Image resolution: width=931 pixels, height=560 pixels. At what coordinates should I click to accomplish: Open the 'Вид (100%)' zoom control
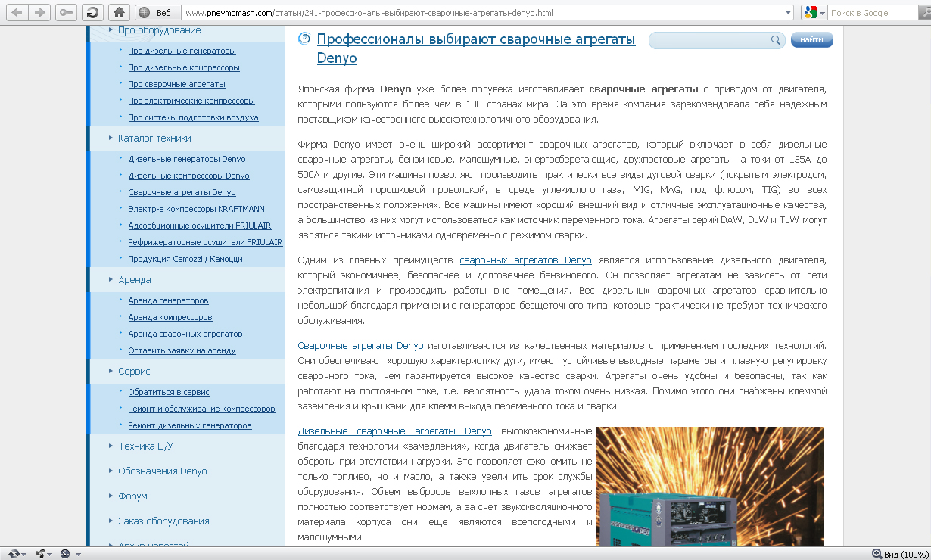tap(900, 554)
